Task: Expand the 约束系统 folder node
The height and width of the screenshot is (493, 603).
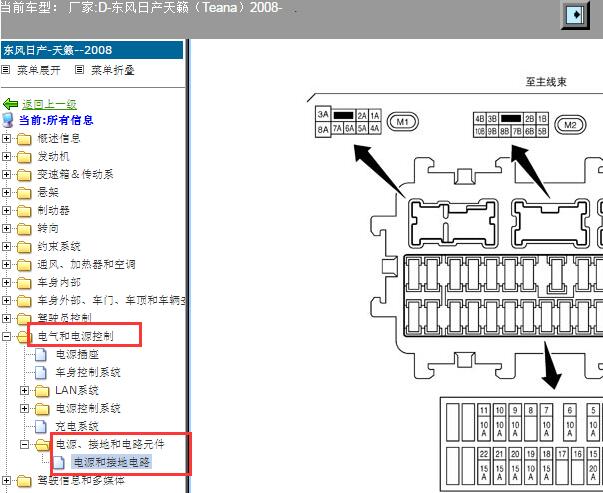Action: (6, 246)
